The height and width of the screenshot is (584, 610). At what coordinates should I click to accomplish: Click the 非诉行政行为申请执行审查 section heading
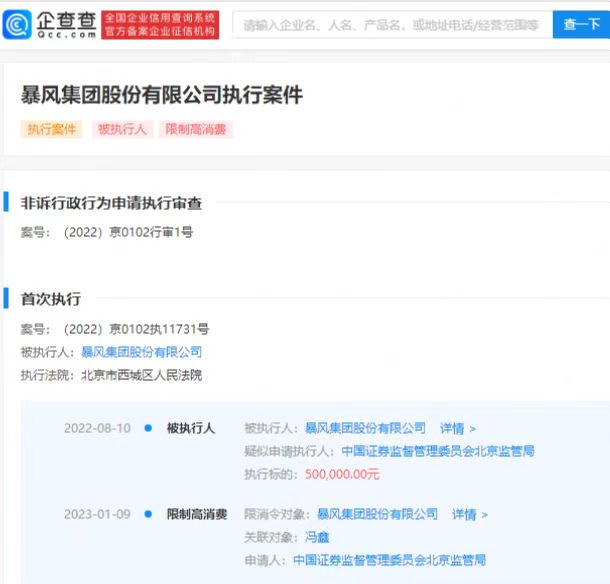coord(111,203)
